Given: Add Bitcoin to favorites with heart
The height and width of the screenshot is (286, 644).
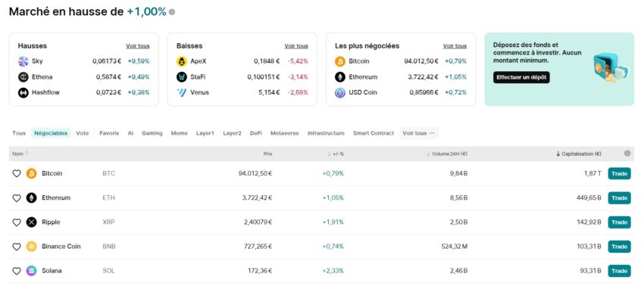Looking at the screenshot, I should pos(17,173).
